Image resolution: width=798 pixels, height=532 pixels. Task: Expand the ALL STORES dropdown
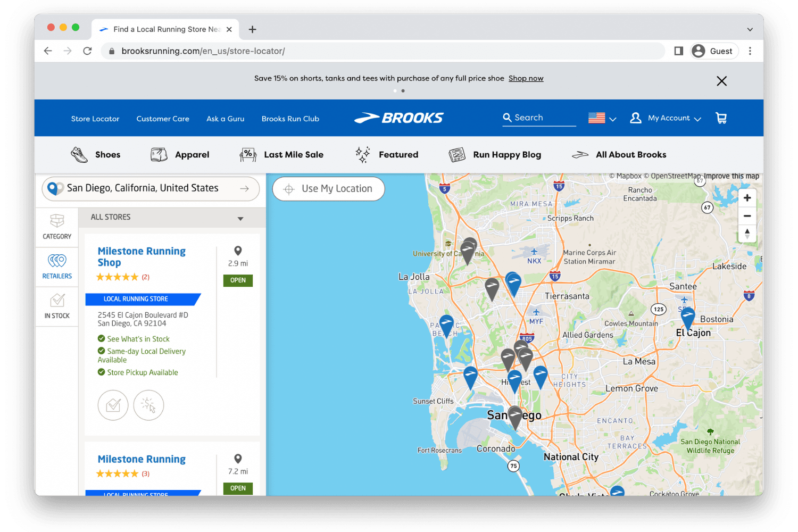tap(240, 218)
